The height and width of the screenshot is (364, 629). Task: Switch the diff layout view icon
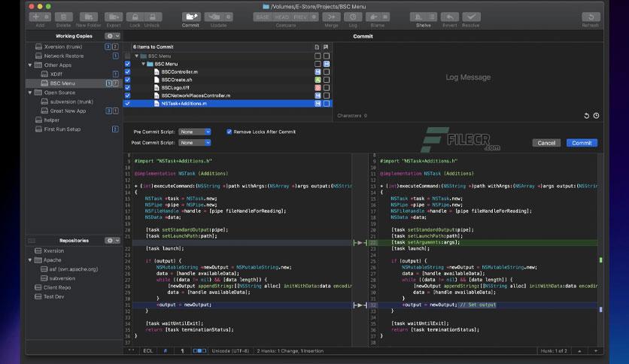click(199, 350)
